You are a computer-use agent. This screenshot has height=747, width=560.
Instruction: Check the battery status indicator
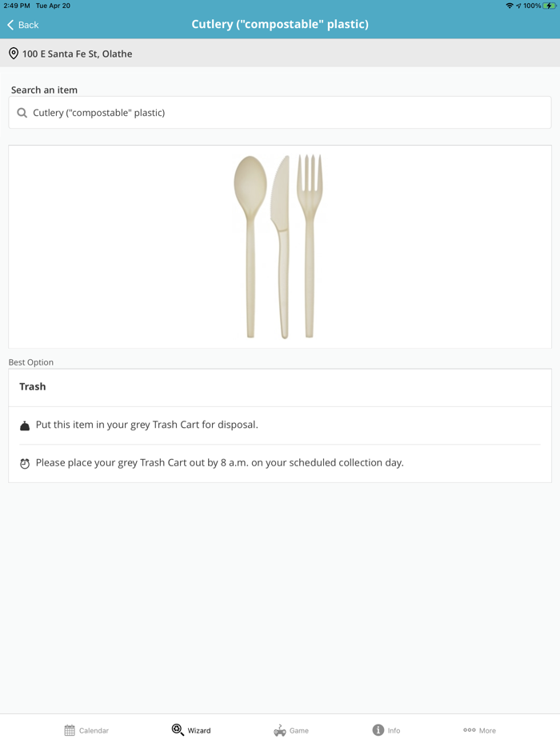tap(550, 6)
